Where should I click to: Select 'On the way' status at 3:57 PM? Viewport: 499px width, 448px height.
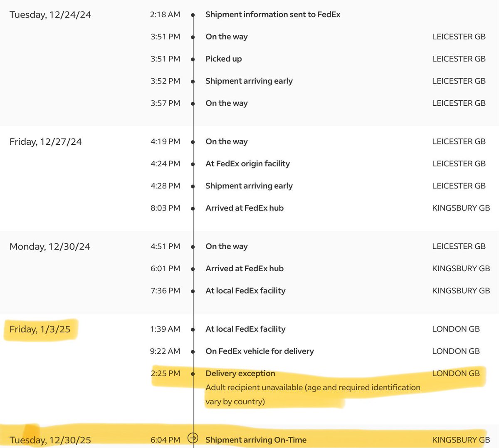point(227,103)
